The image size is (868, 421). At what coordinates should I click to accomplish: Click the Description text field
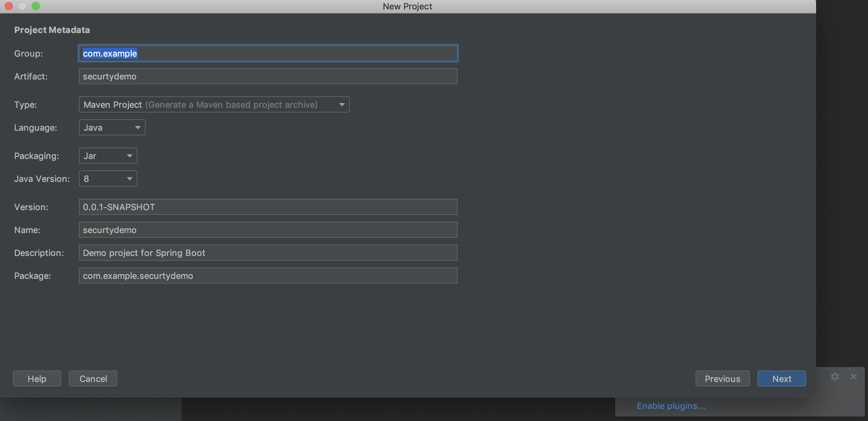[x=268, y=253]
